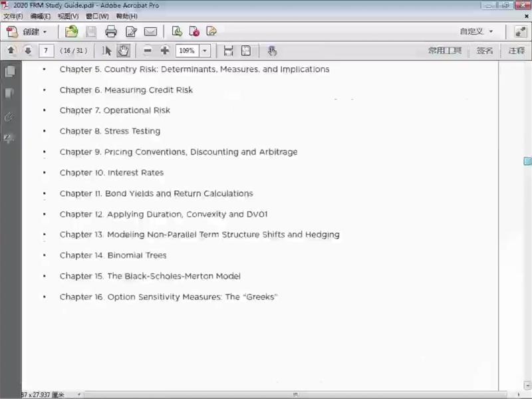The image size is (532, 399).
Task: Click "Chapter 8. Stress Testing" line
Action: [110, 131]
